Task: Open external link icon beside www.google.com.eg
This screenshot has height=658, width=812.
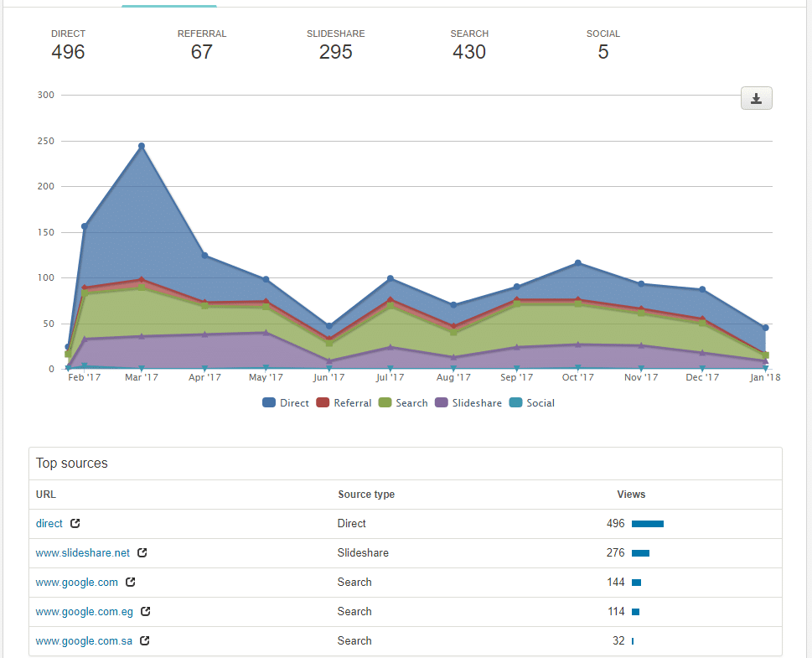Action: click(146, 611)
